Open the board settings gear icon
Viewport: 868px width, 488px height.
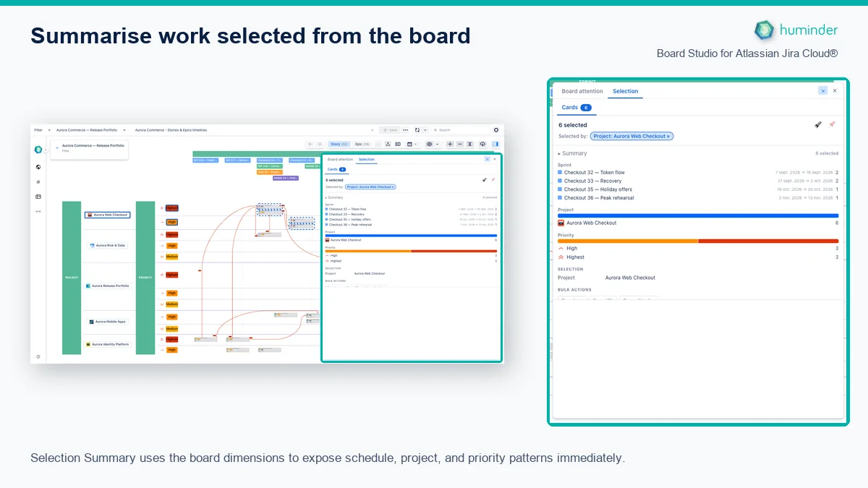pos(496,130)
